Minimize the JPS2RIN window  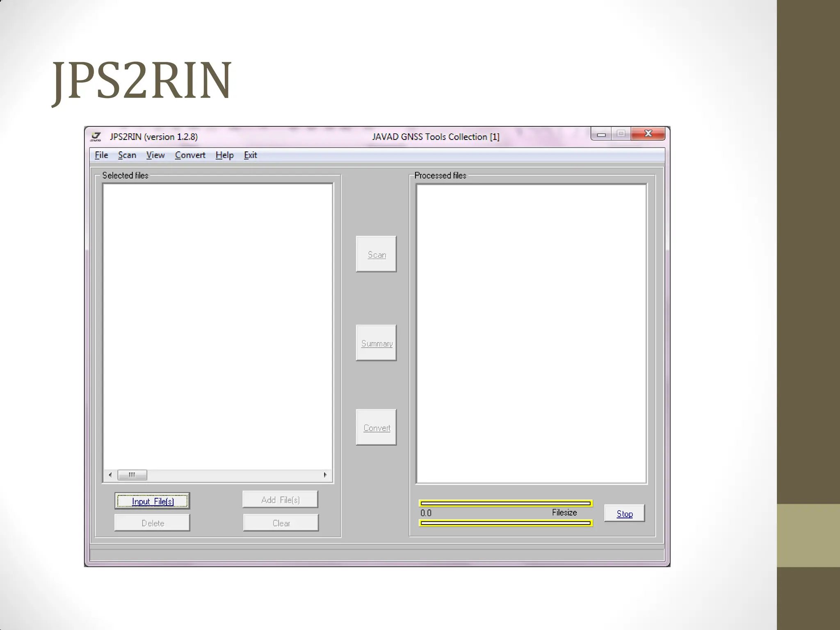tap(601, 134)
